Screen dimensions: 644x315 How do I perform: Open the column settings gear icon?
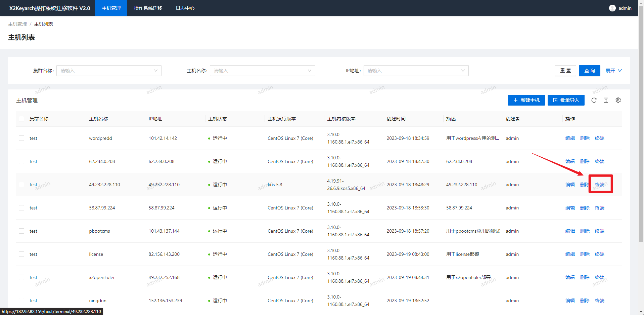click(x=618, y=100)
